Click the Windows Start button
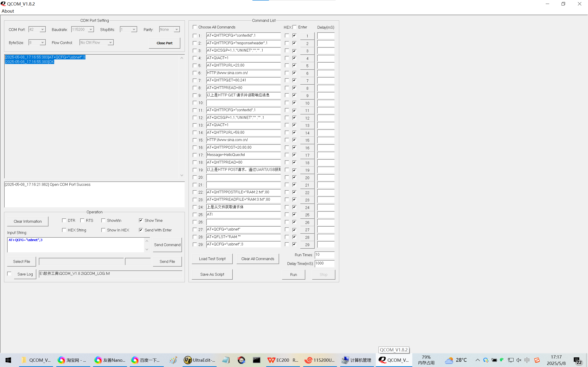Viewport: 588px width, 367px height. pyautogui.click(x=8, y=360)
